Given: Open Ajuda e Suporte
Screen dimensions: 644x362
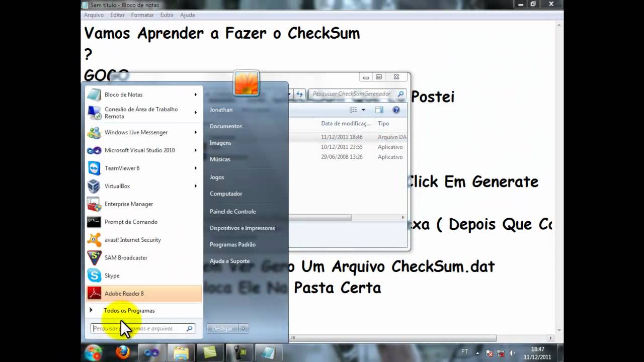Looking at the screenshot, I should click(230, 261).
